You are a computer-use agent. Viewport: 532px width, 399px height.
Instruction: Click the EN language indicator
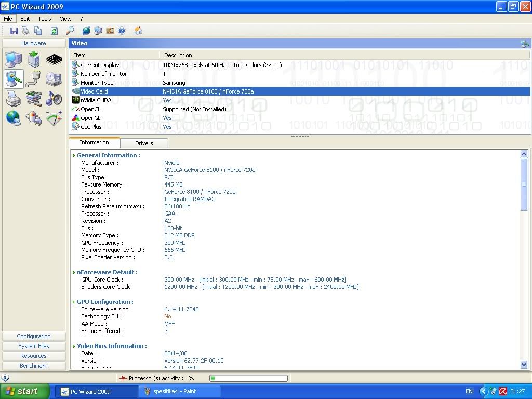point(469,391)
